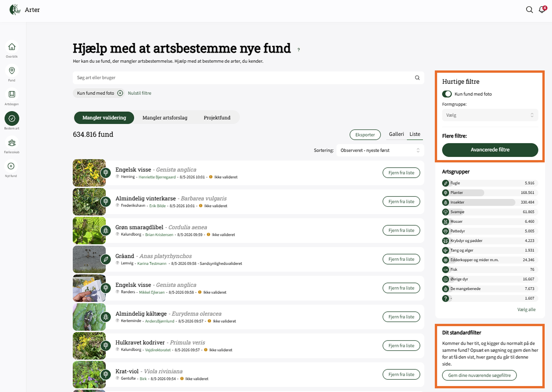Open the search magnifier in the header
Screen dimensions: 552x392
[529, 10]
